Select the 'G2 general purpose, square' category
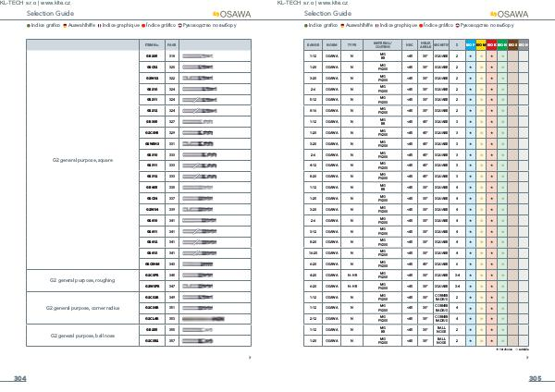This screenshot has width=555, height=392. point(80,159)
